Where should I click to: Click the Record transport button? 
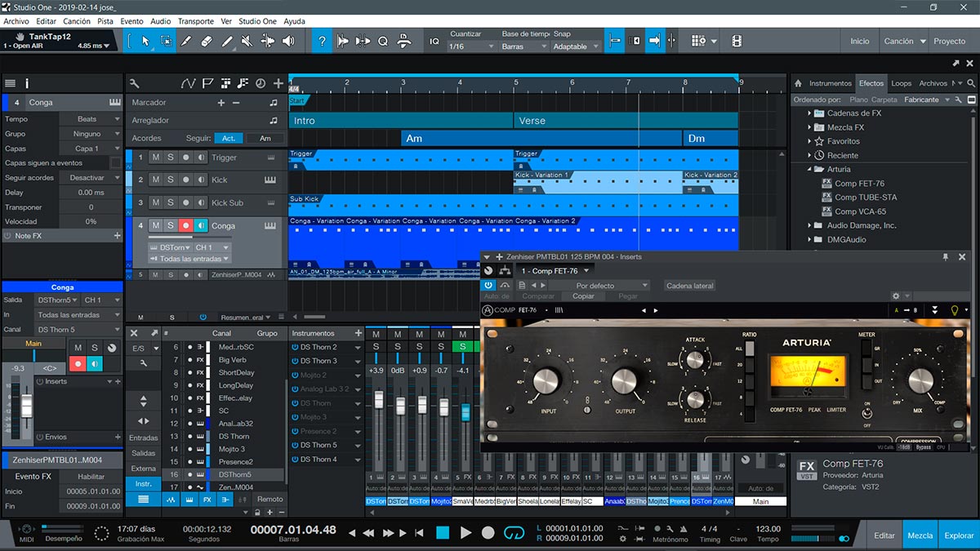coord(488,533)
